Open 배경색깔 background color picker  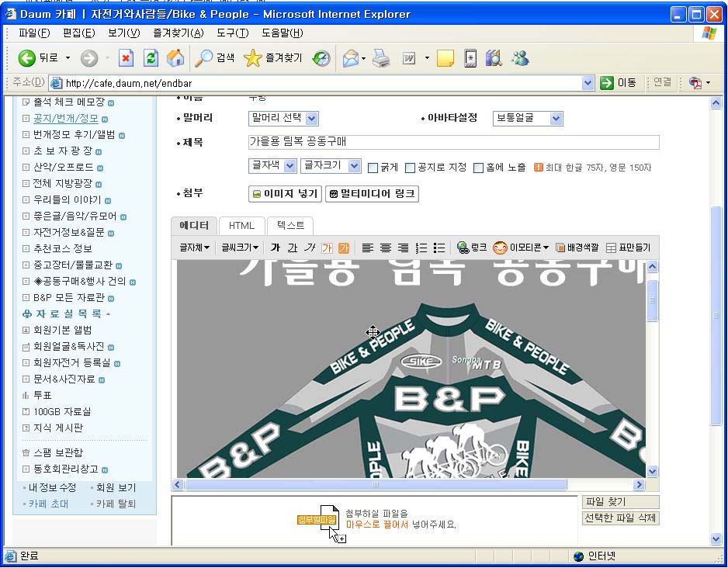(577, 248)
